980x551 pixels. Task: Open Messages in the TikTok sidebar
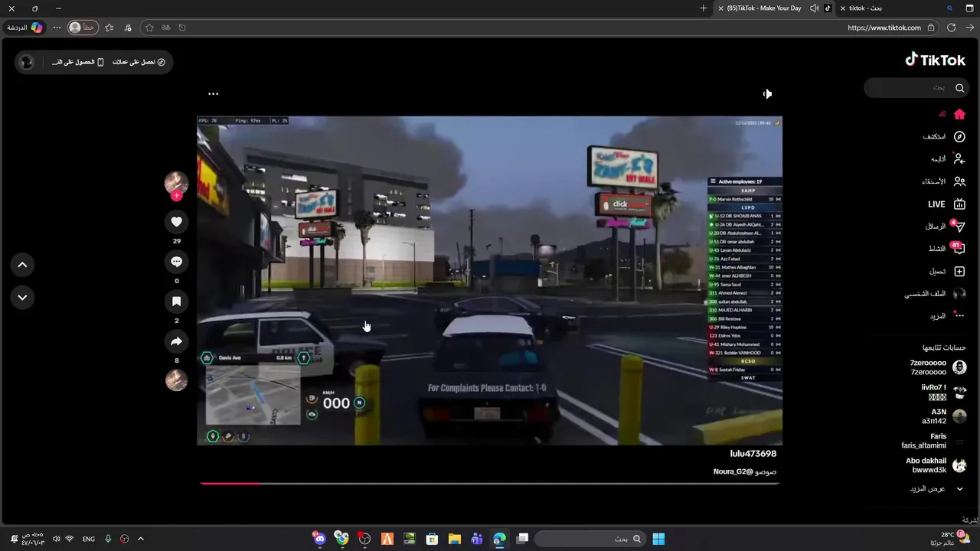[946, 227]
